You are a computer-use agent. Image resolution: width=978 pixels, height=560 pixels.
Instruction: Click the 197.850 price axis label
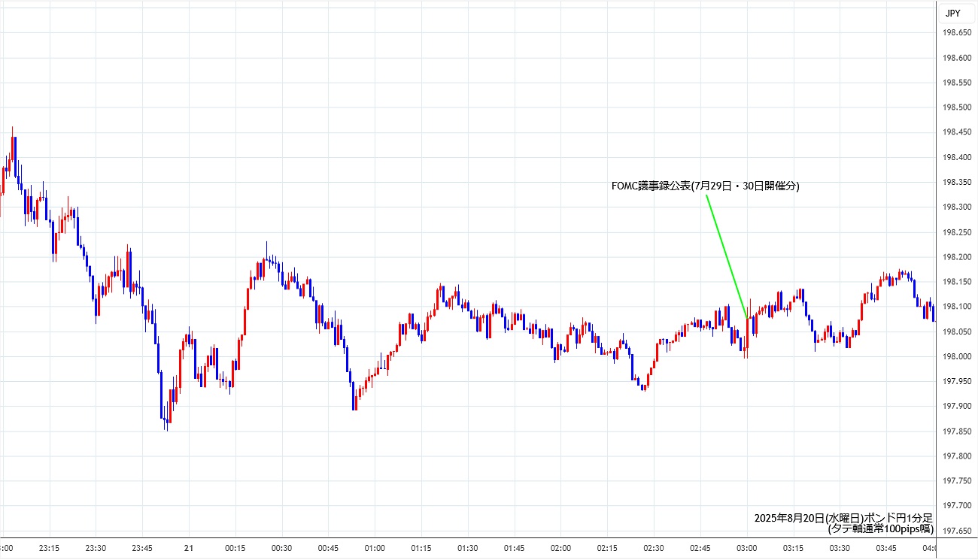pyautogui.click(x=958, y=431)
